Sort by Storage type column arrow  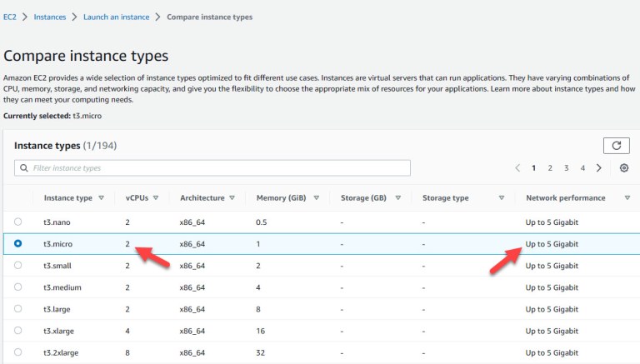(x=502, y=198)
